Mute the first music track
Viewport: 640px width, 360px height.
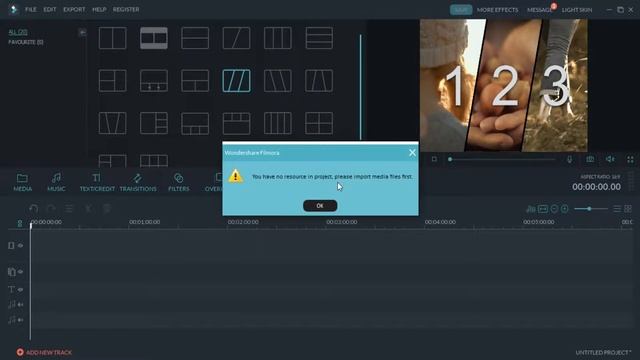pos(20,304)
